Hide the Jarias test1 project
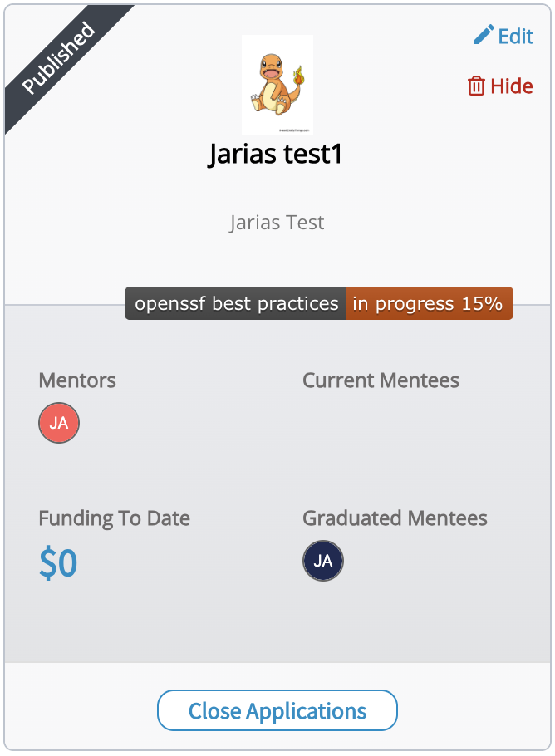Image resolution: width=555 pixels, height=756 pixels. click(509, 86)
